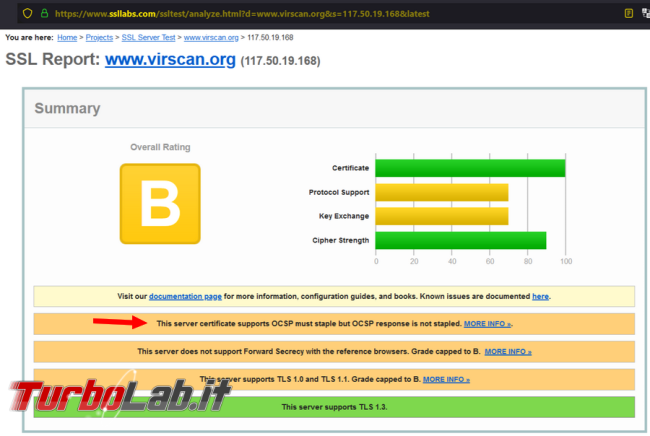Click the SSL Labs URL in address bar

242,14
